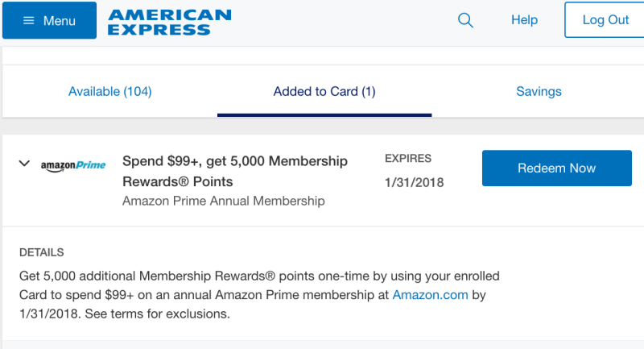Click the Amazon Prime Annual Membership subtitle
644x349 pixels.
[x=224, y=201]
